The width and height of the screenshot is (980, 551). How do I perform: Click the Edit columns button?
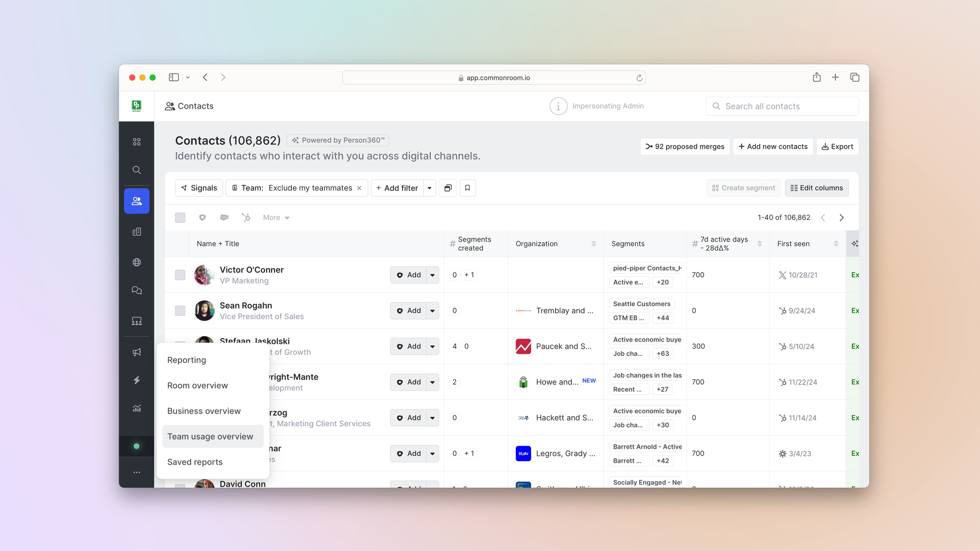coord(817,188)
